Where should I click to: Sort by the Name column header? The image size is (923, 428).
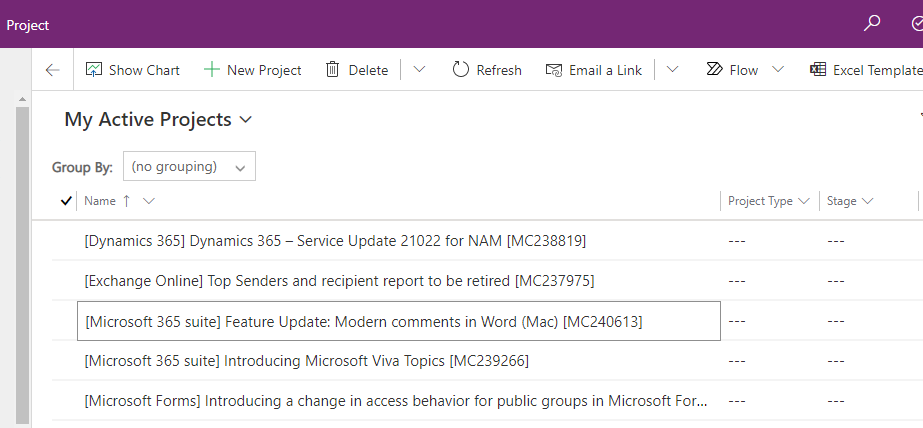pos(100,201)
